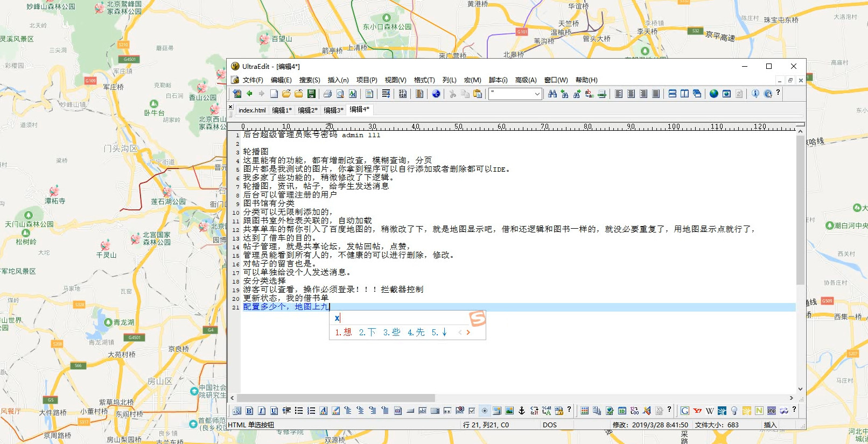Click HTML checkbox icon in bottom toolbar
The height and width of the screenshot is (444, 868).
[472, 411]
